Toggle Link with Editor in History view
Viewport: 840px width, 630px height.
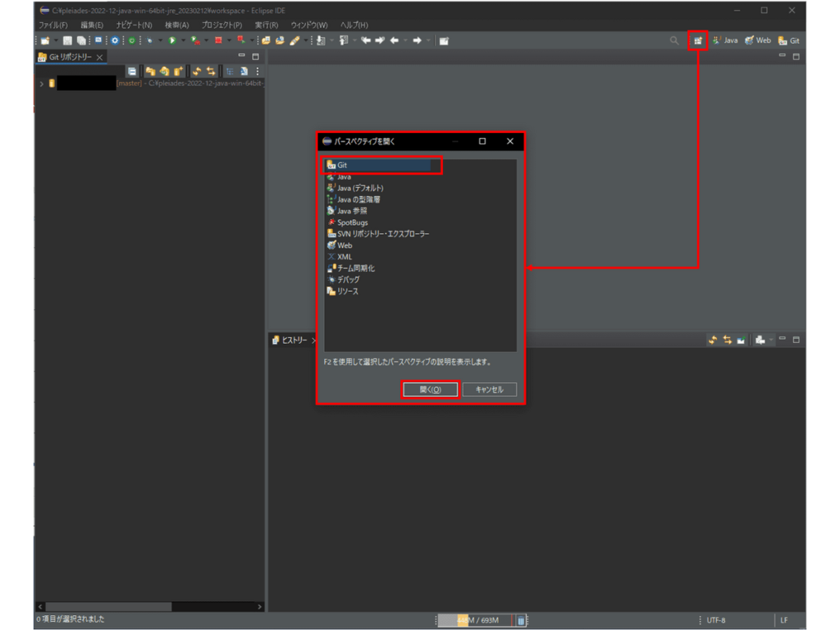tap(727, 340)
